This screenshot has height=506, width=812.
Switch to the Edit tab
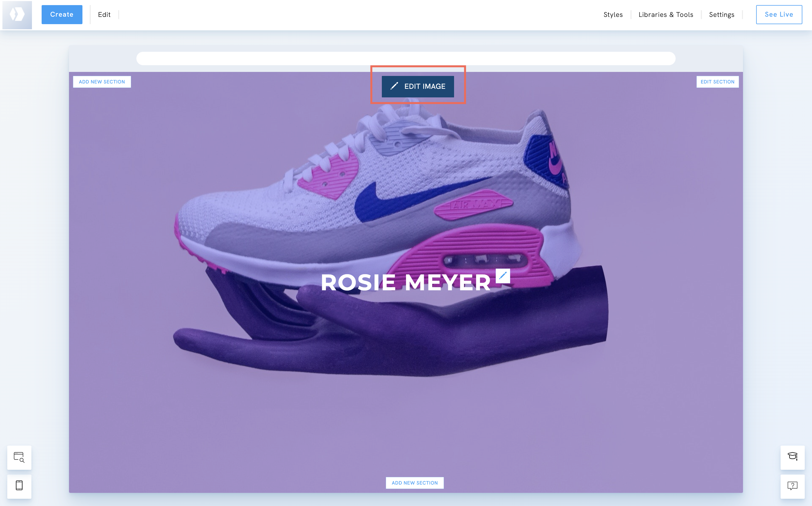tap(104, 14)
